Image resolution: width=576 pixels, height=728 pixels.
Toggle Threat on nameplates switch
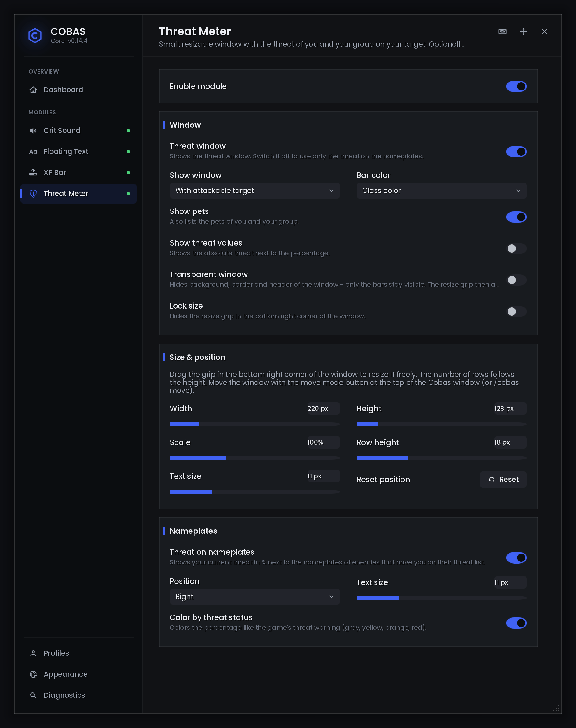516,558
